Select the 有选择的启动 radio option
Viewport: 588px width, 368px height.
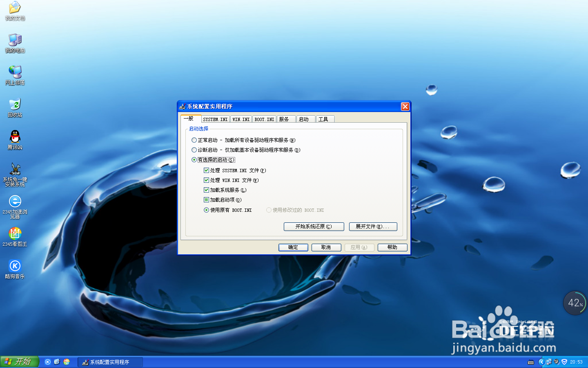click(x=213, y=160)
